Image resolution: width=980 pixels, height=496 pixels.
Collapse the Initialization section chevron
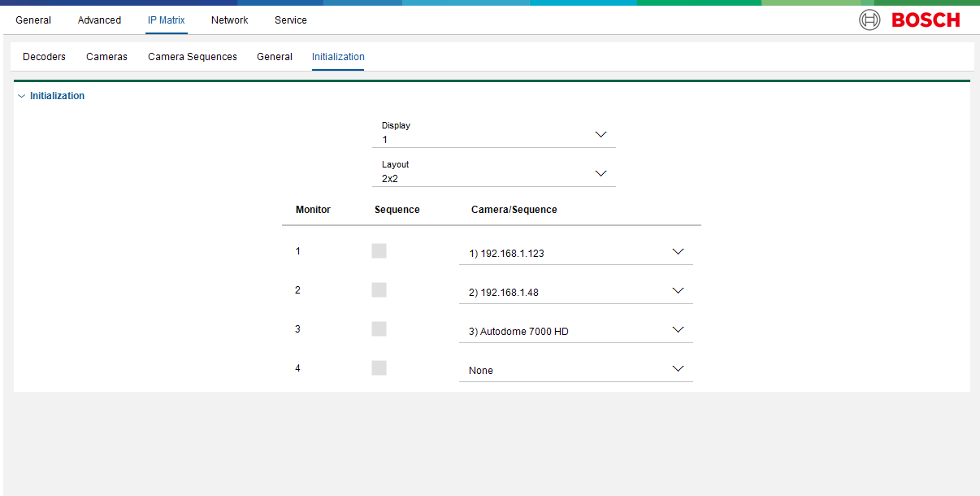(x=21, y=96)
